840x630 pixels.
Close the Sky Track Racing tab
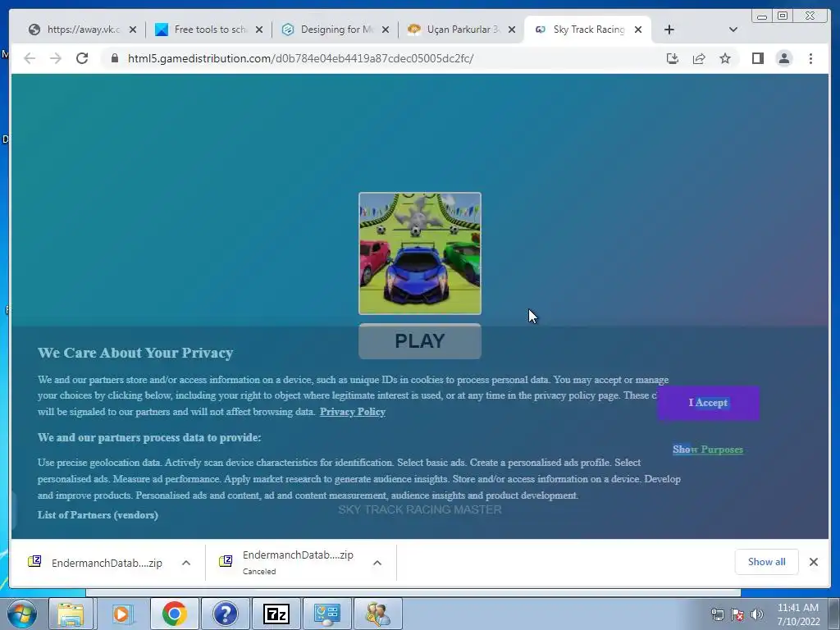pyautogui.click(x=638, y=30)
